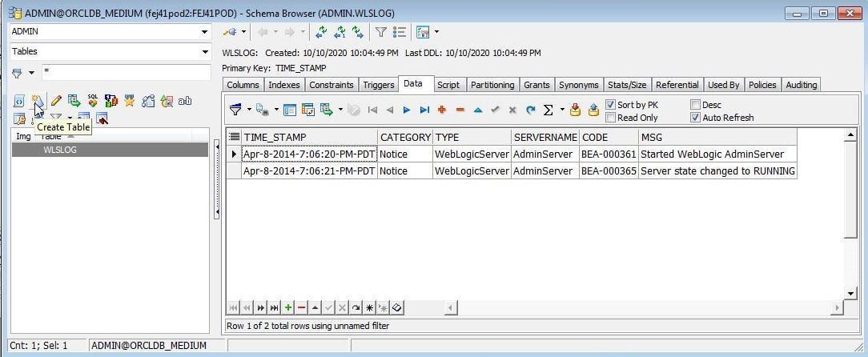868x357 pixels.
Task: Click the Sigma sum icon in data toolbar
Action: (x=549, y=110)
